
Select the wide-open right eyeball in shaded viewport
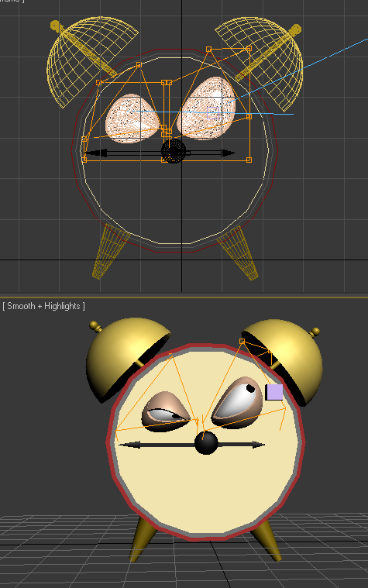click(x=237, y=402)
